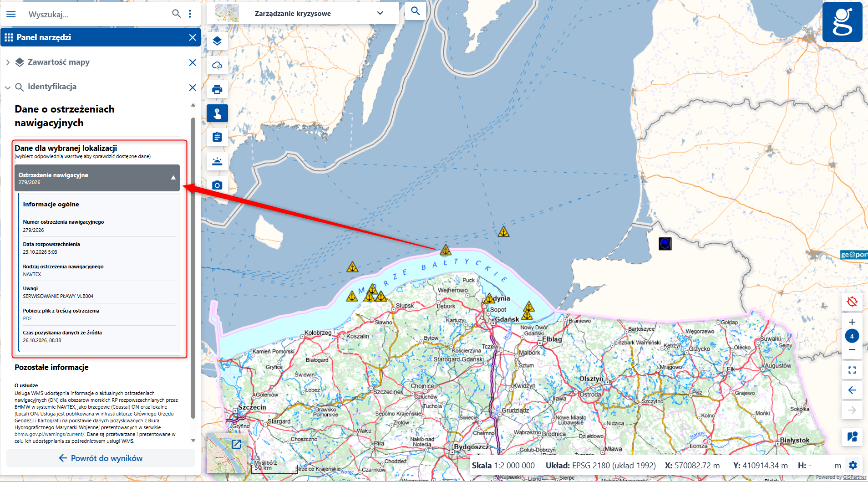Open the overview minimap thumbnail
868x482 pixels.
point(226,453)
